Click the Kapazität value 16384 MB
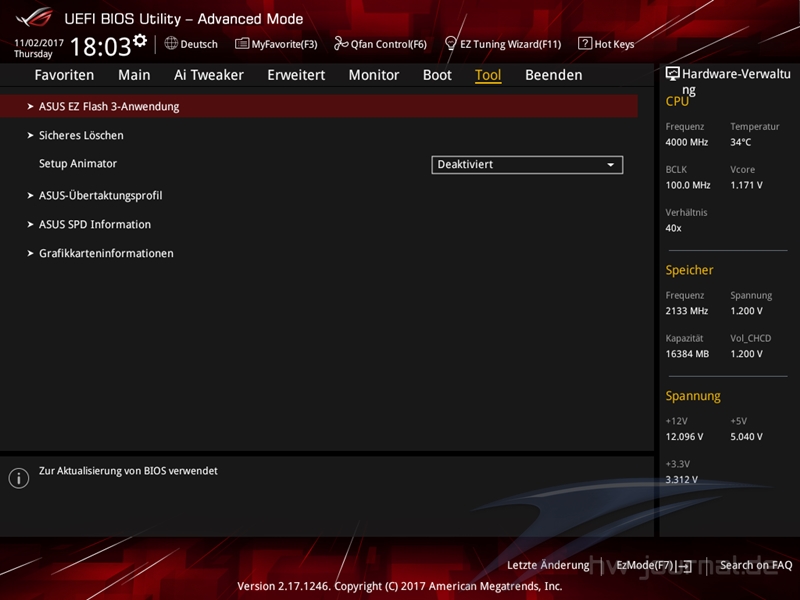800x600 pixels. [687, 354]
